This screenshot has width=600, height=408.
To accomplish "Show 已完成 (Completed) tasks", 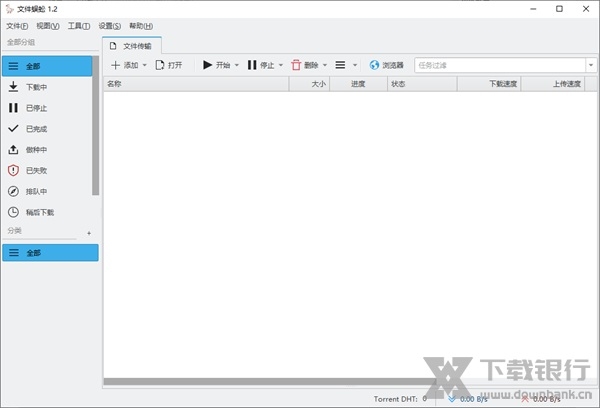I will coord(36,129).
